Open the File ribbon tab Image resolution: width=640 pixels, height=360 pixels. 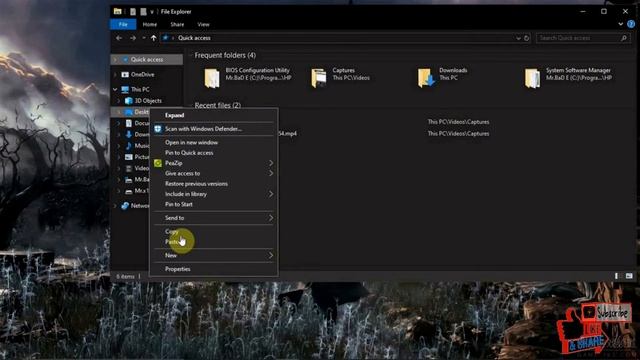tap(123, 24)
